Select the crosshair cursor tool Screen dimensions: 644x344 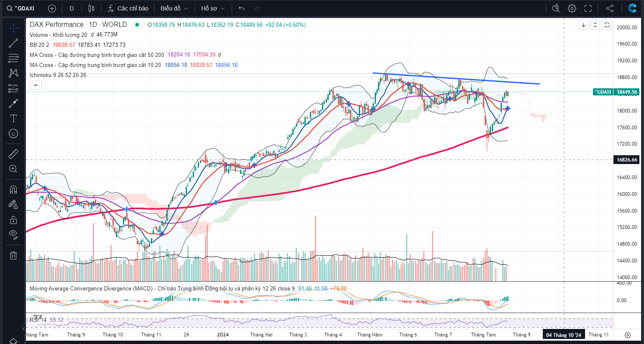[x=13, y=28]
